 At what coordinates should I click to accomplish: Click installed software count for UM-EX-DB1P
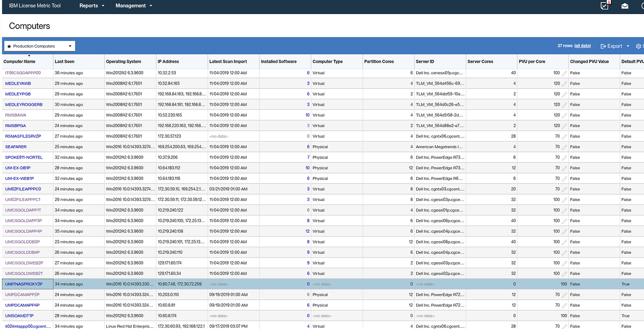coord(307,167)
